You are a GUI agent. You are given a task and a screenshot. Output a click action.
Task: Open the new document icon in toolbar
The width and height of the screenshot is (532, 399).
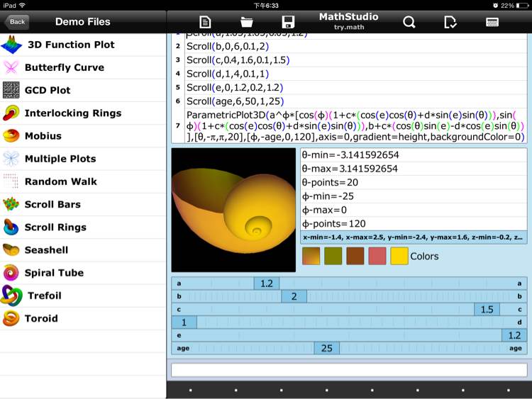205,22
